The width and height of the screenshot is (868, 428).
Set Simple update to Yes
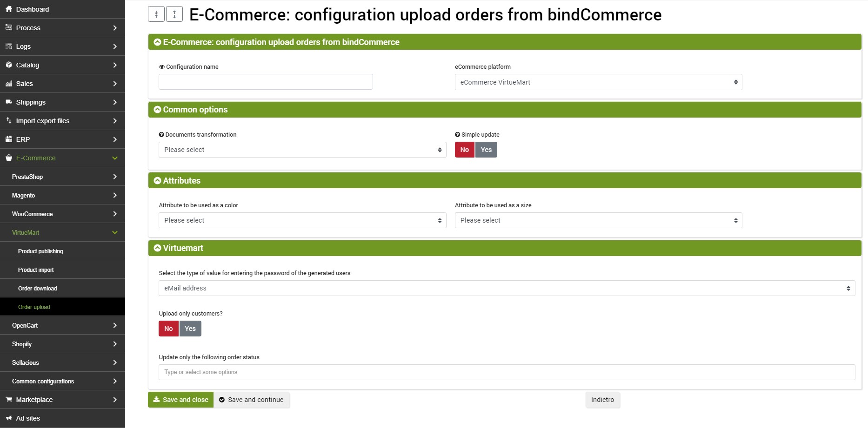click(x=486, y=150)
